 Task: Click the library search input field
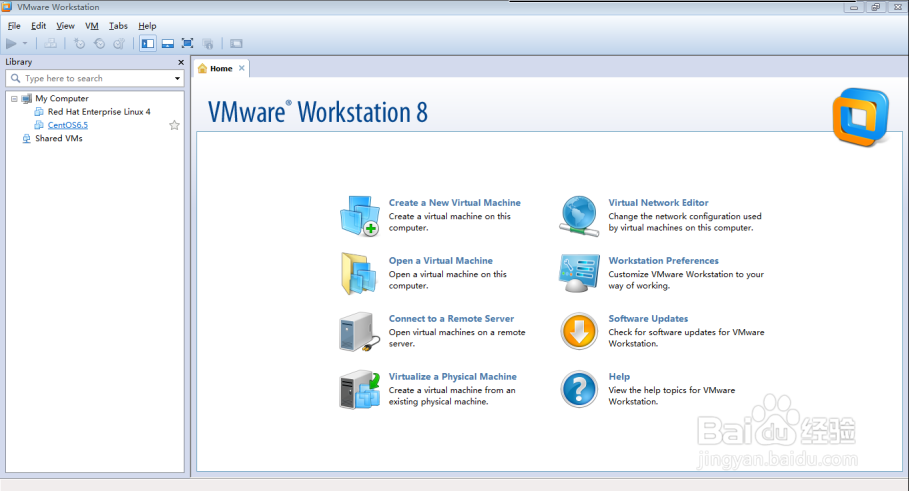[96, 78]
